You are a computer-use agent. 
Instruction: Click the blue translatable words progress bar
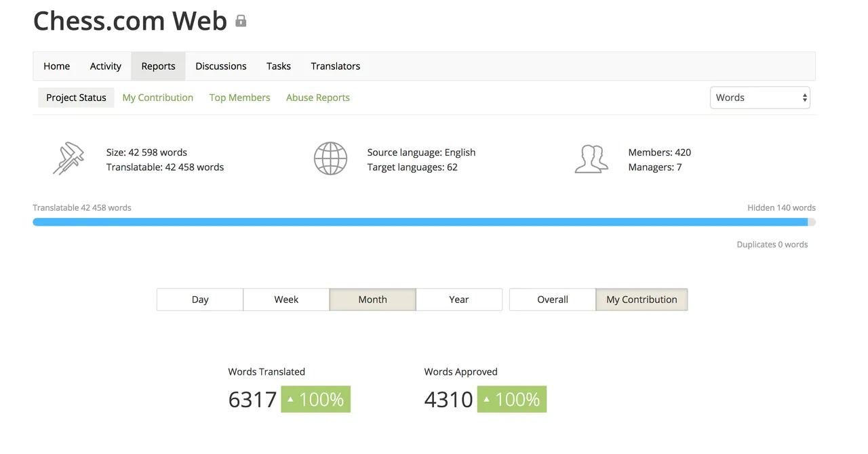[420, 222]
